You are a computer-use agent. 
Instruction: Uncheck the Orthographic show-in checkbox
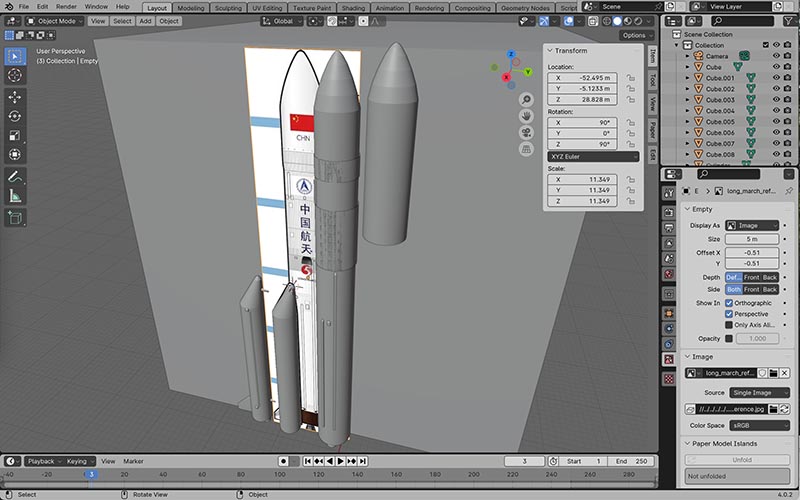tap(729, 302)
